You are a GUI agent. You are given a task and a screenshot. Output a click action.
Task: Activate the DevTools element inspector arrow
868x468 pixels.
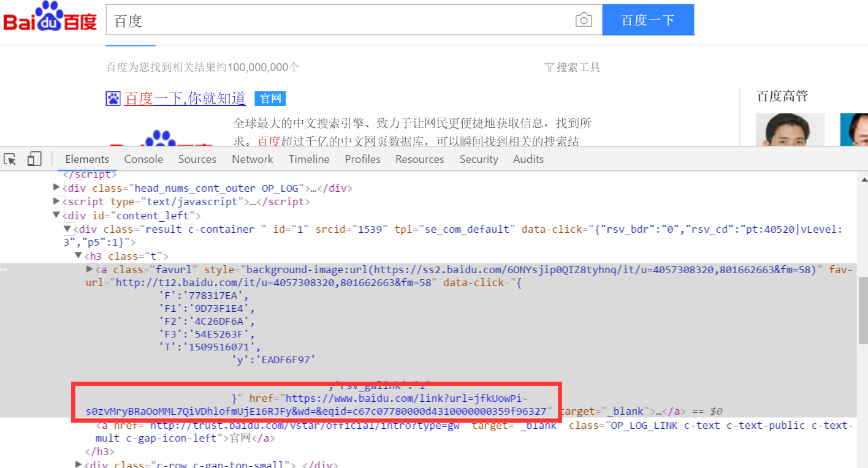10,159
